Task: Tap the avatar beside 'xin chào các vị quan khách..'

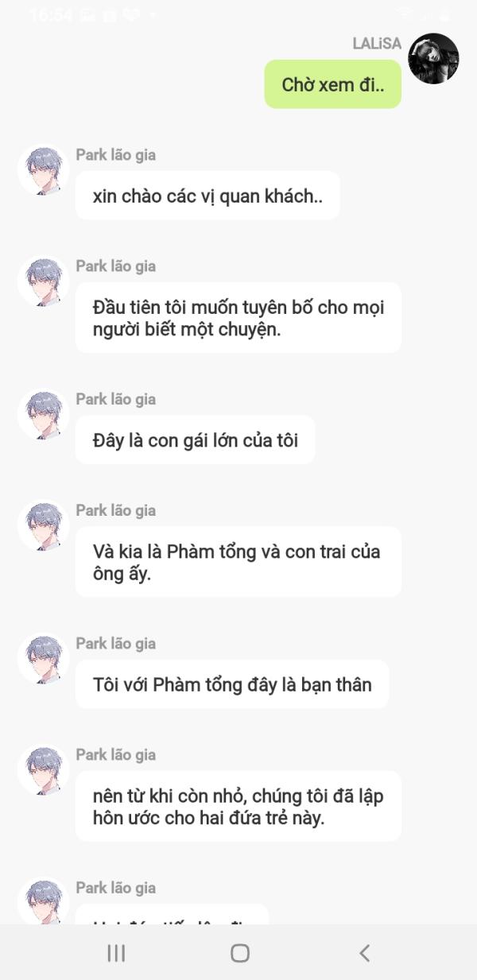Action: (43, 170)
